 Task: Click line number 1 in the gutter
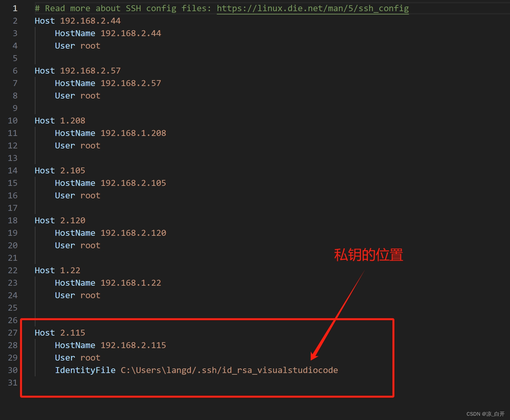tap(15, 8)
